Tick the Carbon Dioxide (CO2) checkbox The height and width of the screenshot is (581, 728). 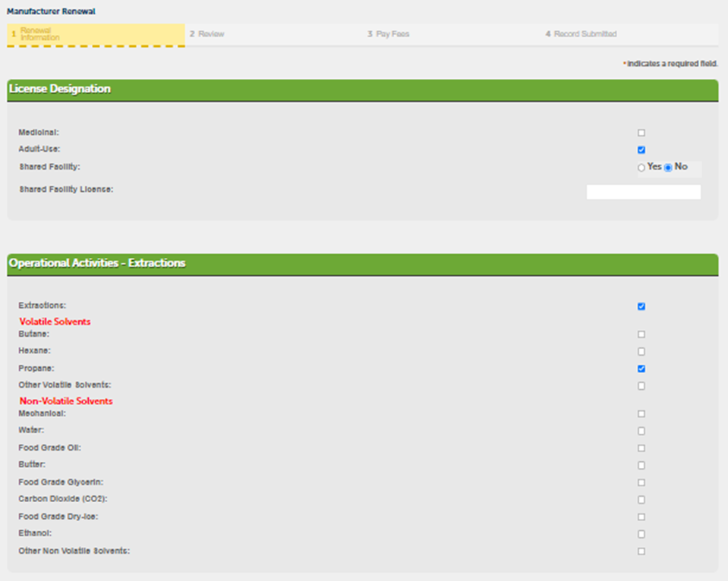tap(641, 500)
